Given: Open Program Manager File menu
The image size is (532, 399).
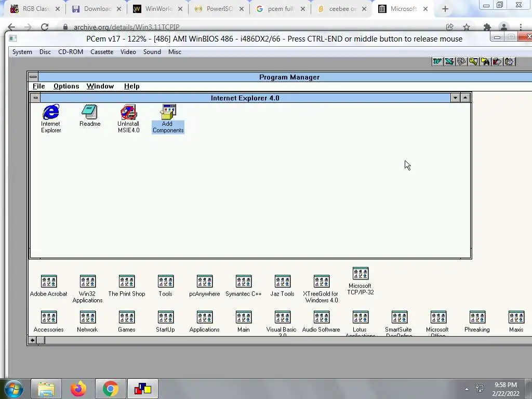Looking at the screenshot, I should (38, 86).
